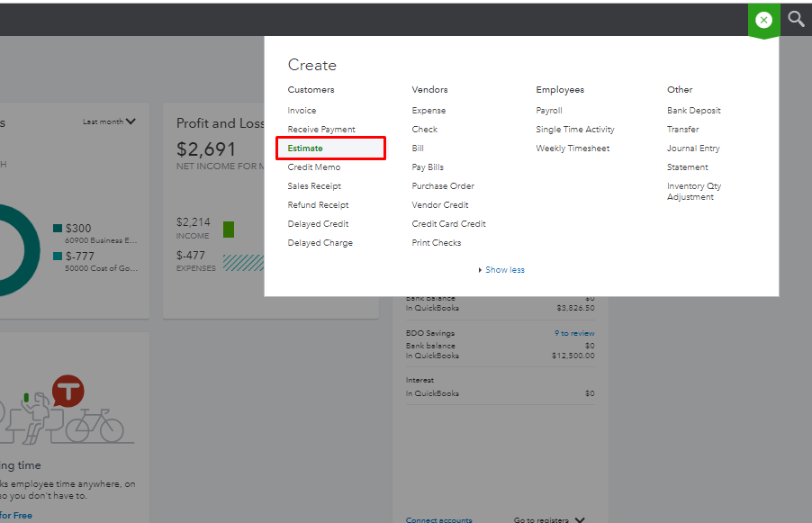Open the Connect accounts link
Image resolution: width=812 pixels, height=523 pixels.
point(438,519)
